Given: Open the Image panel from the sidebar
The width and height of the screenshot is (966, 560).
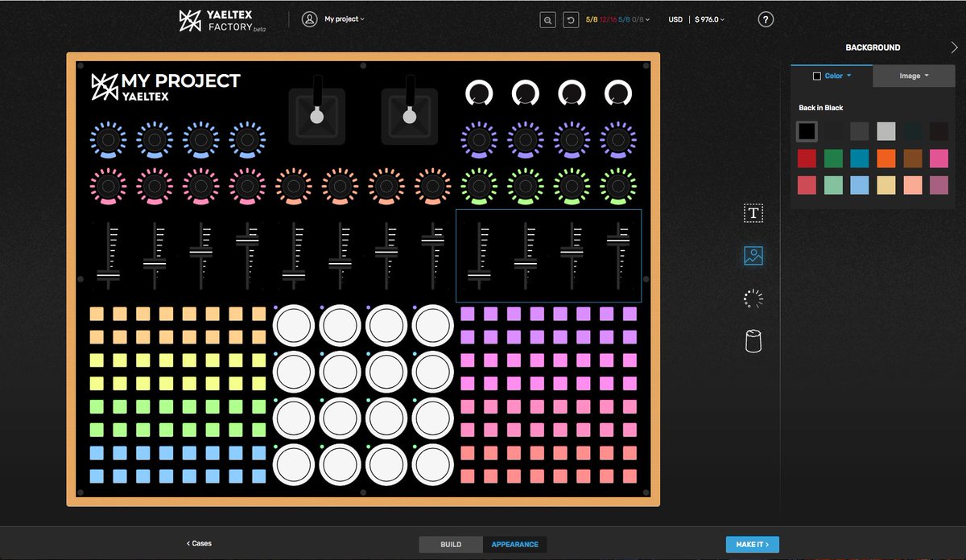Looking at the screenshot, I should click(x=752, y=256).
